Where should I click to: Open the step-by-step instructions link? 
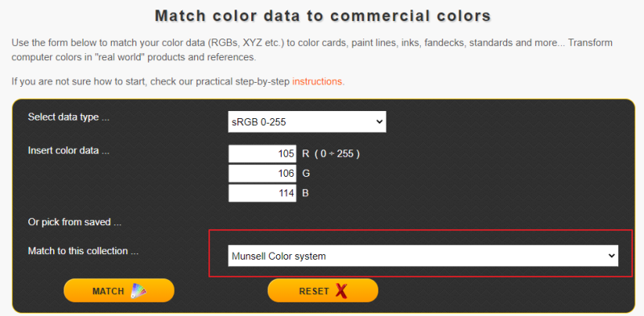pos(316,81)
